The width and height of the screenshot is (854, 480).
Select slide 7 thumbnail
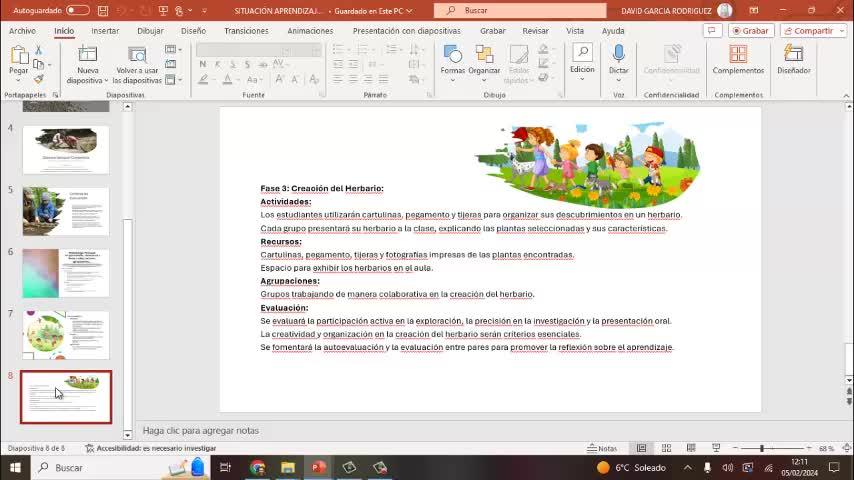[66, 335]
